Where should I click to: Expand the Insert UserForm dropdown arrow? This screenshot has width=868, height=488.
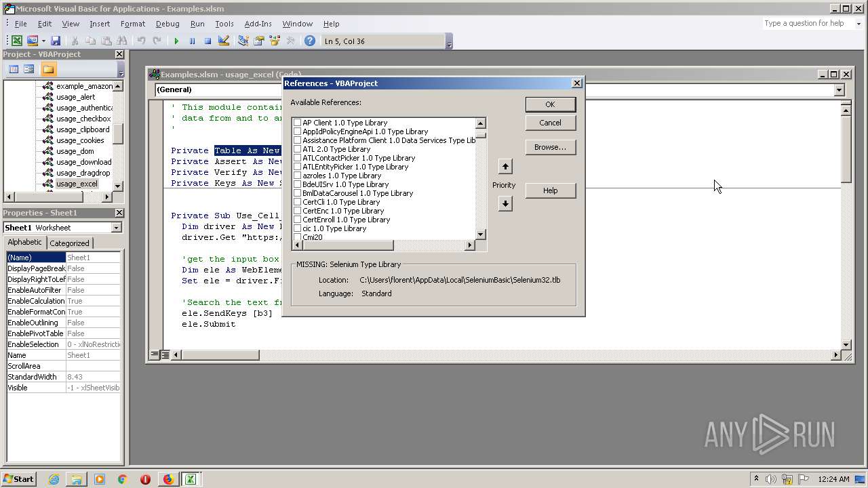[x=43, y=41]
